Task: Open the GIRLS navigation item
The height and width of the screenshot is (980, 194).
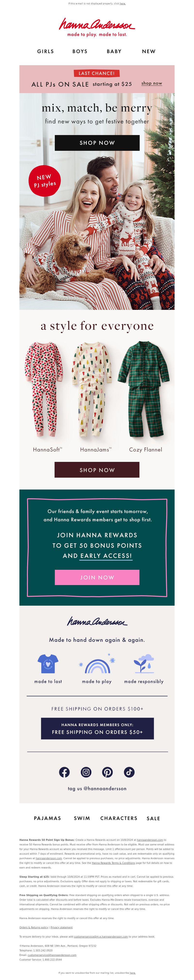Action: [46, 51]
